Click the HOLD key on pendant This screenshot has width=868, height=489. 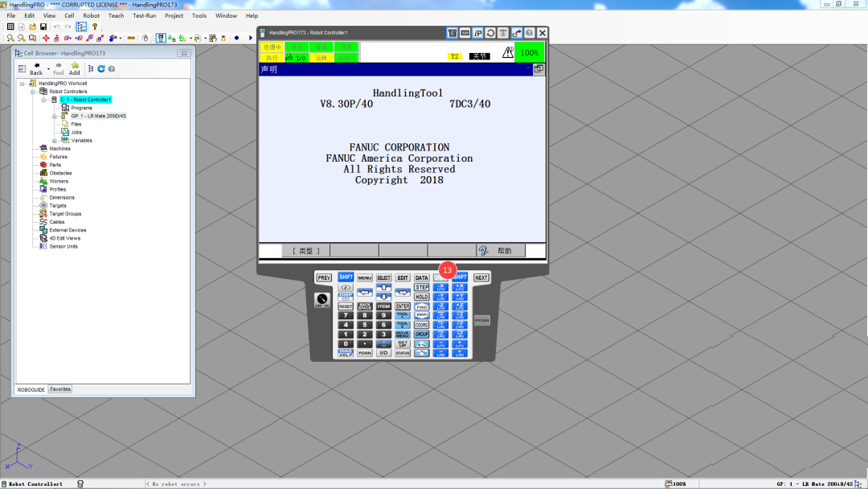[x=422, y=297]
